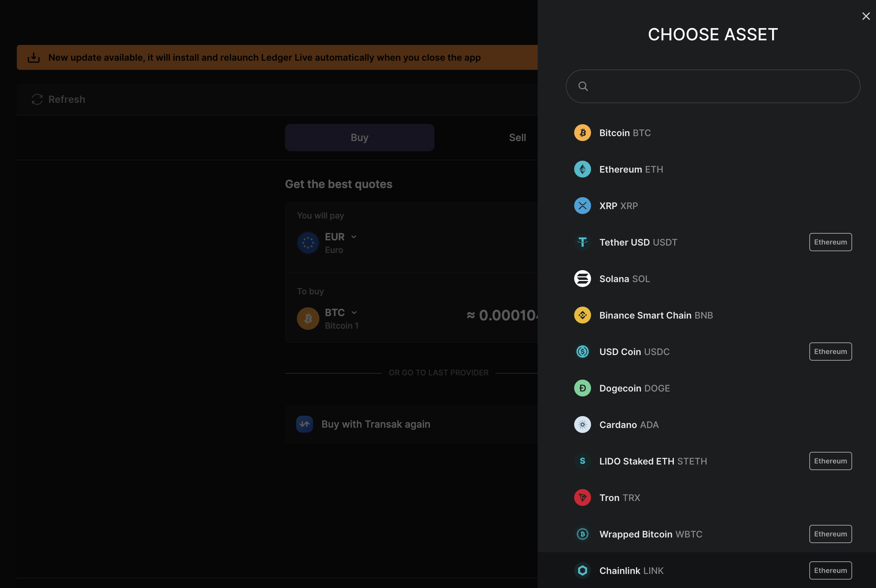This screenshot has width=876, height=588.
Task: Select Chainlink LINK asset row
Action: pyautogui.click(x=631, y=570)
